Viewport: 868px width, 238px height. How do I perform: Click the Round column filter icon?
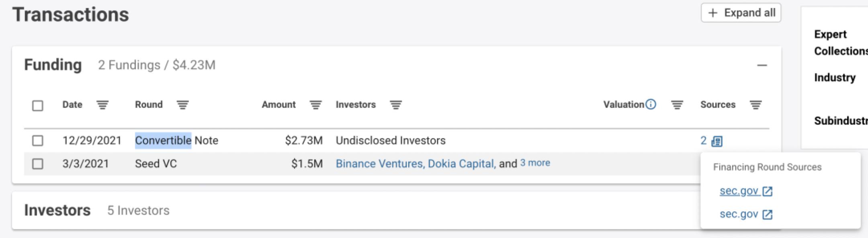tap(182, 105)
